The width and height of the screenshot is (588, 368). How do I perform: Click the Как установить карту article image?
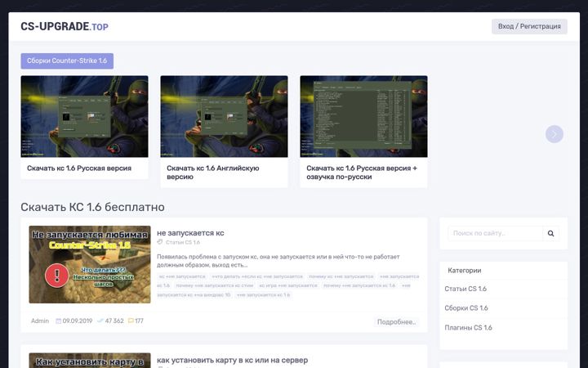click(x=90, y=361)
